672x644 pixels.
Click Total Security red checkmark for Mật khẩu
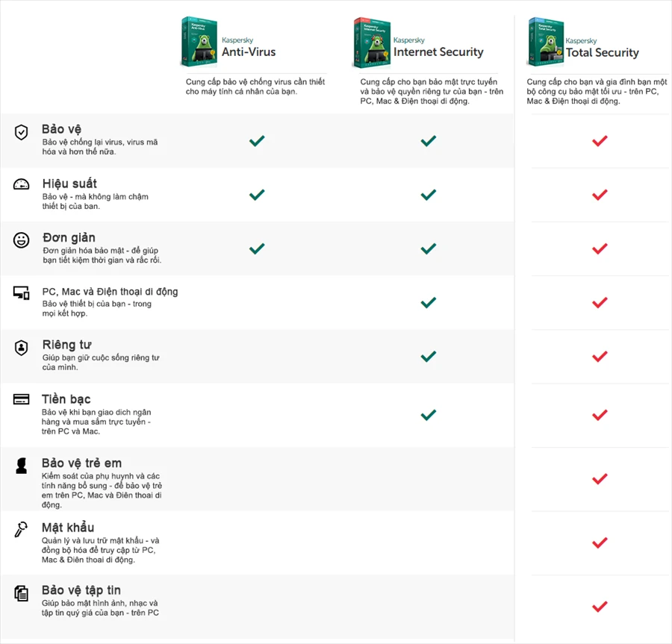pyautogui.click(x=599, y=543)
